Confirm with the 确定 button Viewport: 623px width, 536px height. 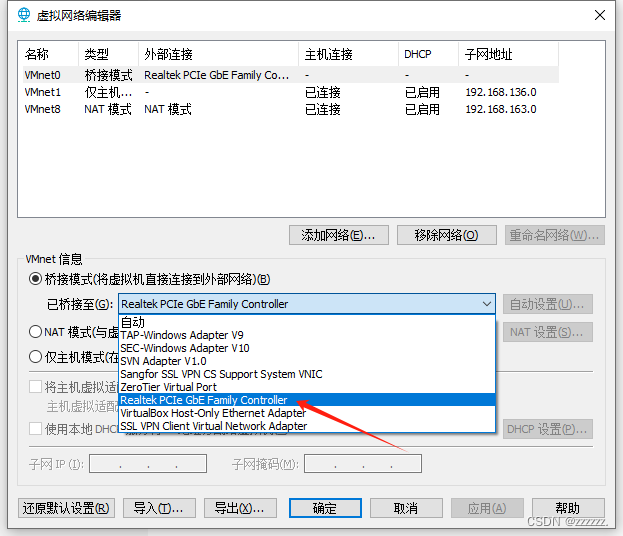325,508
